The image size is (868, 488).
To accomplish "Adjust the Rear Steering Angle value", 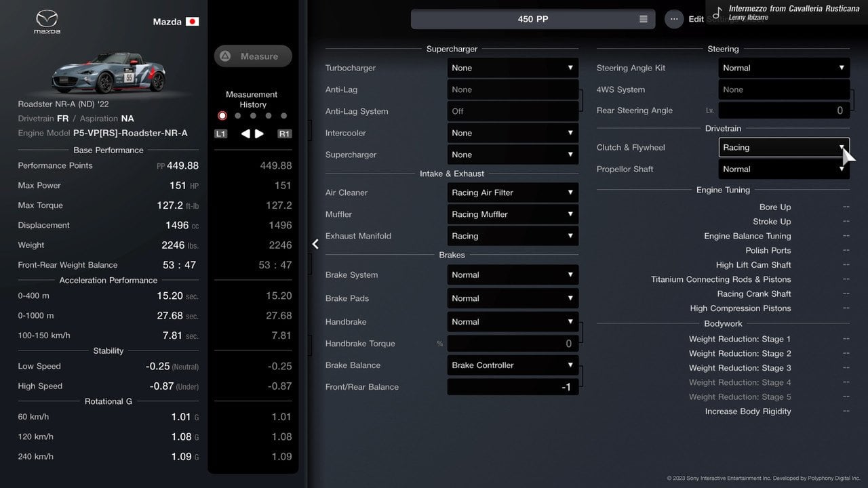I will point(784,110).
